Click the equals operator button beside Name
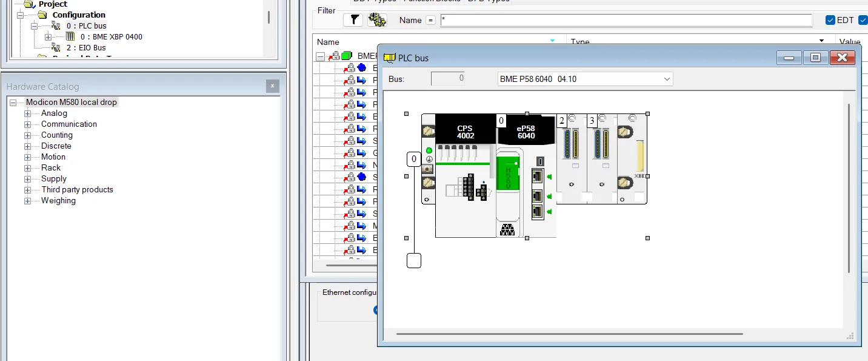868x361 pixels. click(430, 20)
